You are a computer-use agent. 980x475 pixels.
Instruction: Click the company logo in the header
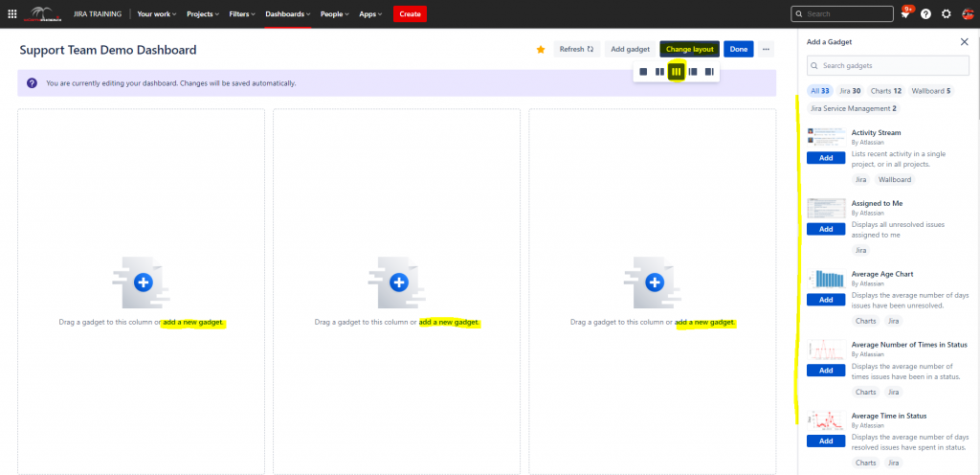43,13
